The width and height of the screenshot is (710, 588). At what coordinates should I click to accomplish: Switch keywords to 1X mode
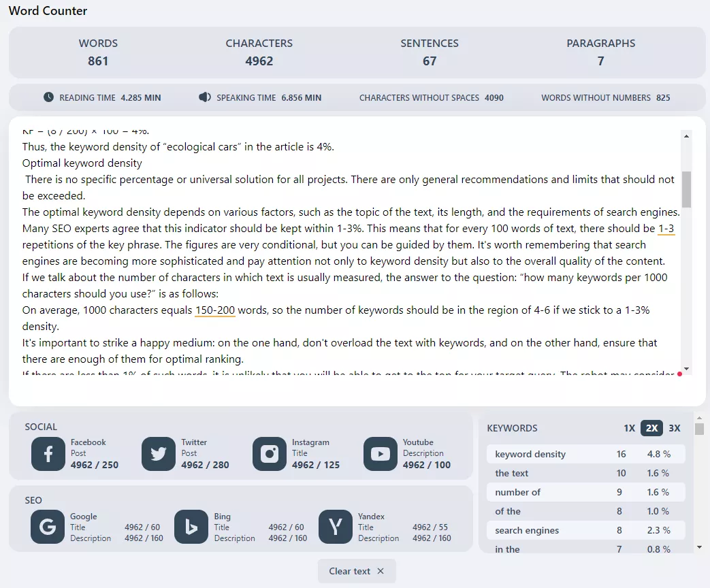point(630,428)
